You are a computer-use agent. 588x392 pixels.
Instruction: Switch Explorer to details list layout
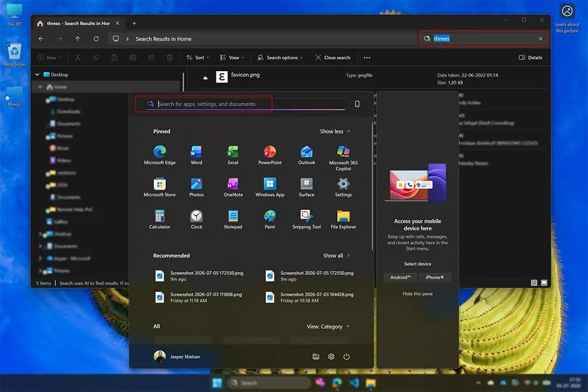[534, 282]
